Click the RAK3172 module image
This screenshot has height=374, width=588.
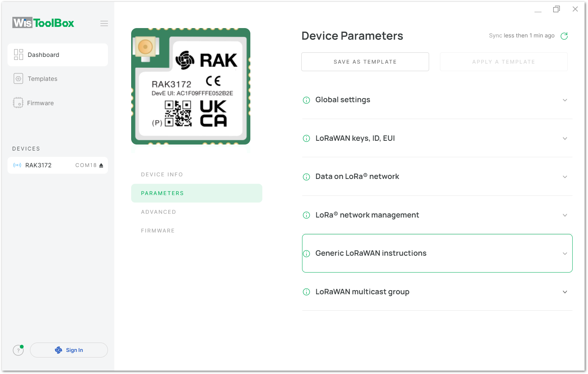click(191, 86)
